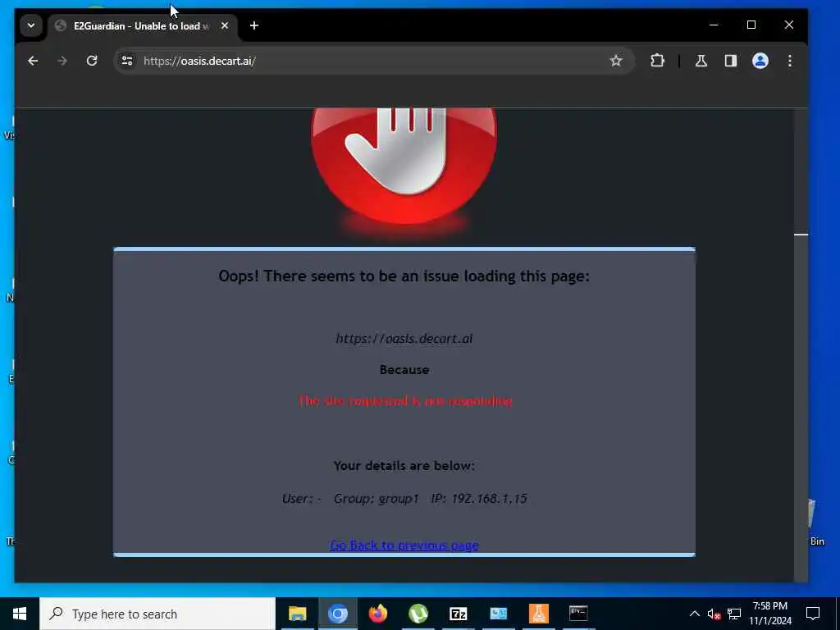Open 7-Zip from the taskbar
The height and width of the screenshot is (630, 840).
(458, 614)
